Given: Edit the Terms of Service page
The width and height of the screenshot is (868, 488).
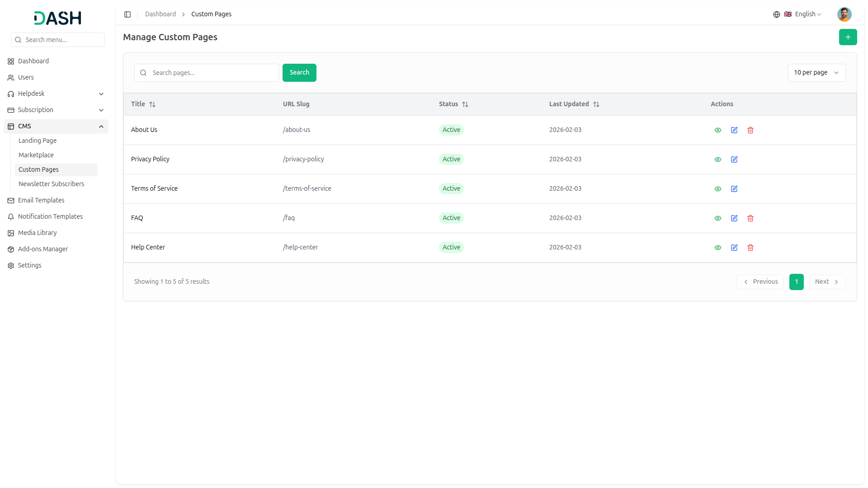Looking at the screenshot, I should point(734,189).
